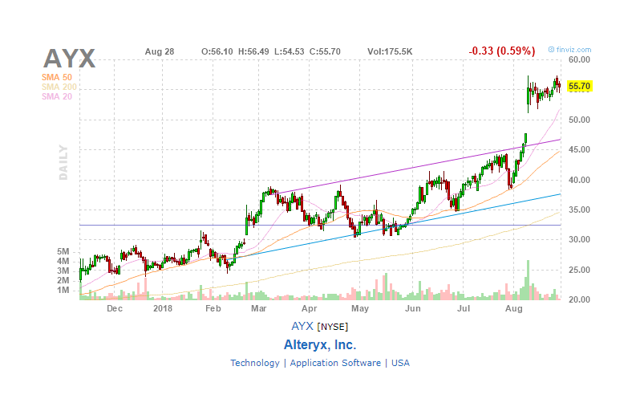This screenshot has width=640, height=411.
Task: Click the Jul month axis label
Action: [463, 309]
